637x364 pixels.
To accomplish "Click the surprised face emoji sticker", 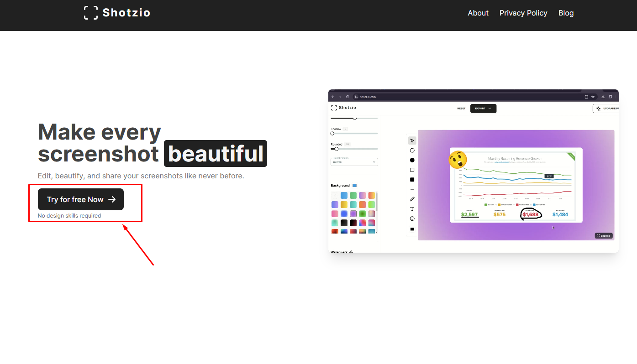I will coord(458,159).
